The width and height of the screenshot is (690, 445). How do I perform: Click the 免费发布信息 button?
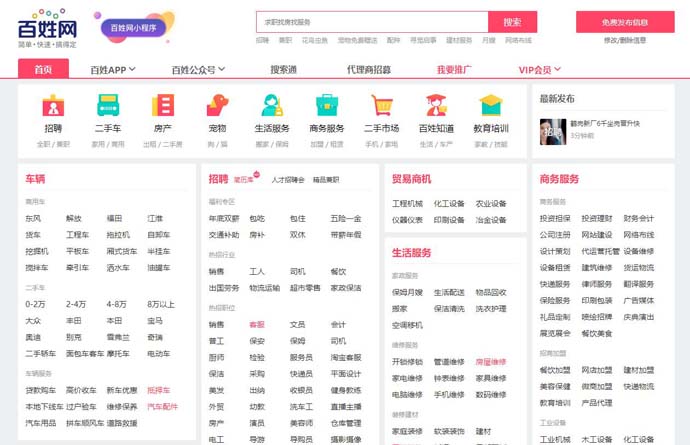625,22
